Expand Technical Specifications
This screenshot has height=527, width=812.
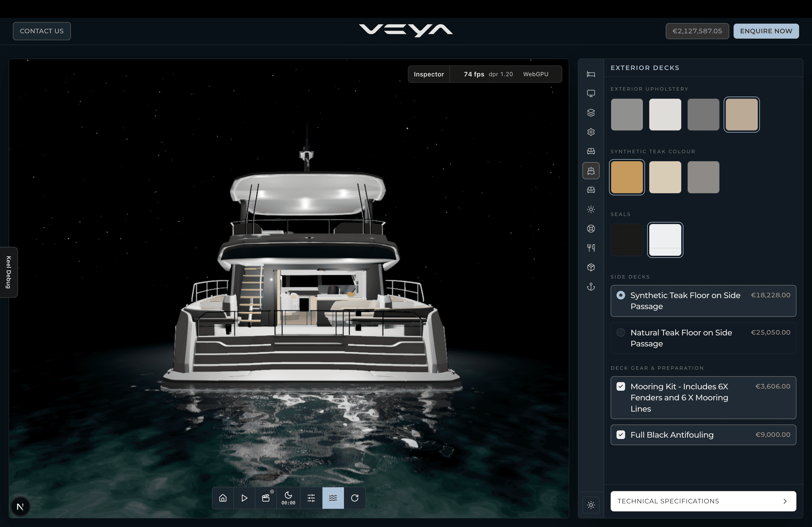[x=703, y=501]
